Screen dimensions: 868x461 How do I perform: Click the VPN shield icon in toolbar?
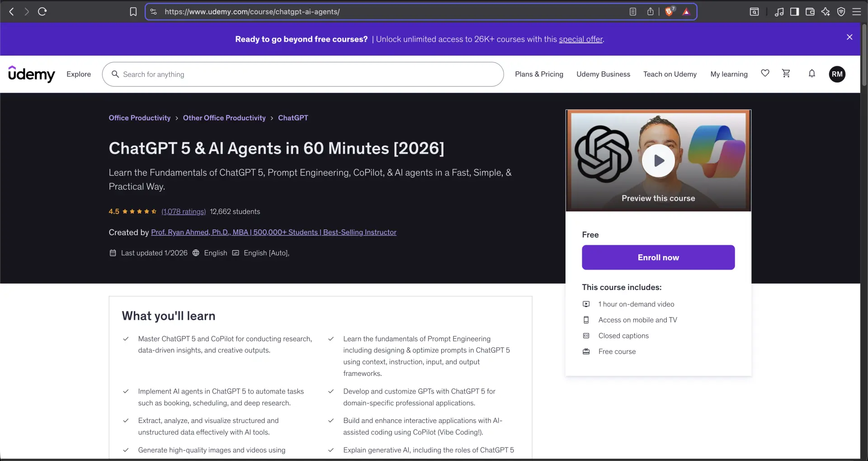(841, 12)
